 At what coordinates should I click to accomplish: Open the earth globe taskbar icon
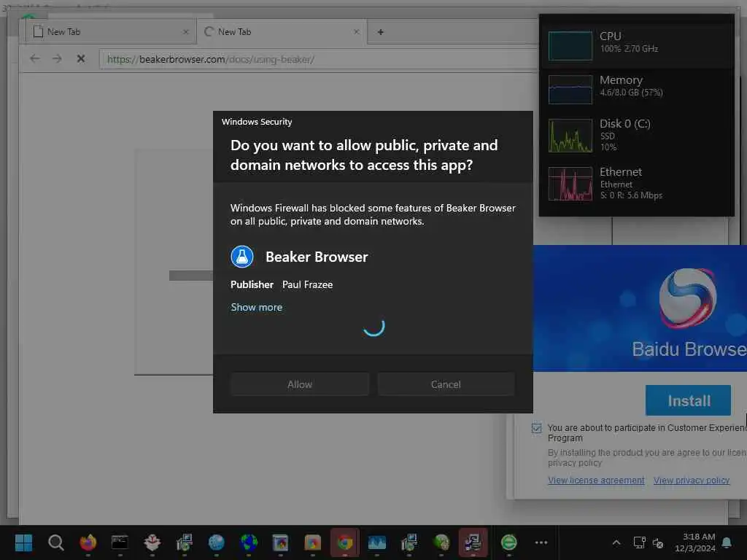click(249, 542)
